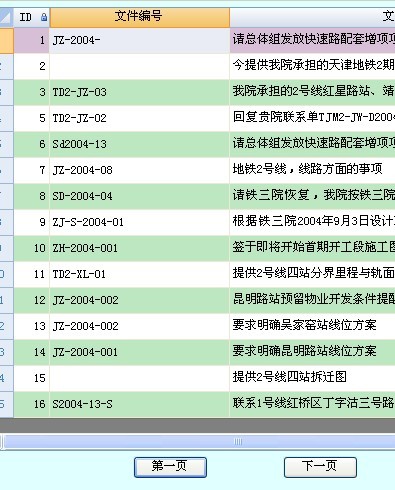Click the horizontal scrollbar thumb
Image resolution: width=395 pixels, height=490 pixels.
click(200, 442)
